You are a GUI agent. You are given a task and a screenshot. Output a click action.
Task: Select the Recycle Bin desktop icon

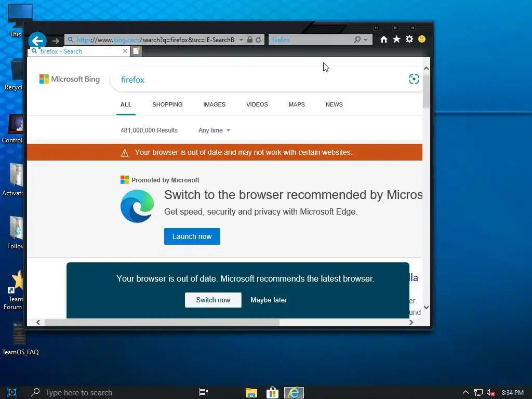click(14, 75)
